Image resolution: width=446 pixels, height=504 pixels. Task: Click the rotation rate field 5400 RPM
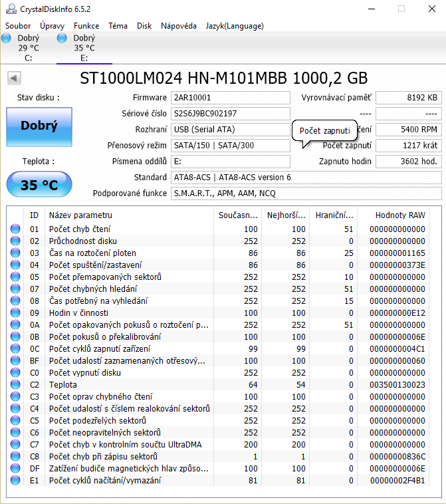point(409,130)
